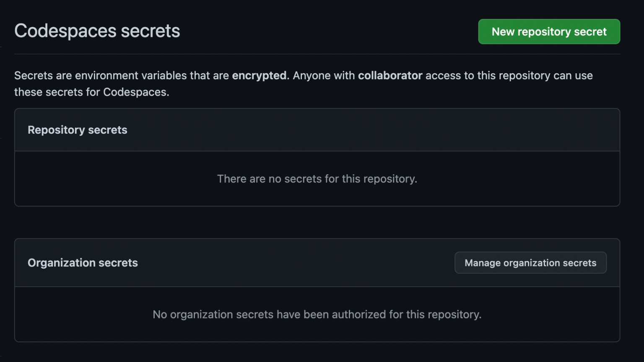Select the Organization secrets panel title bar
Screen dimensions: 644x362
click(252, 263)
